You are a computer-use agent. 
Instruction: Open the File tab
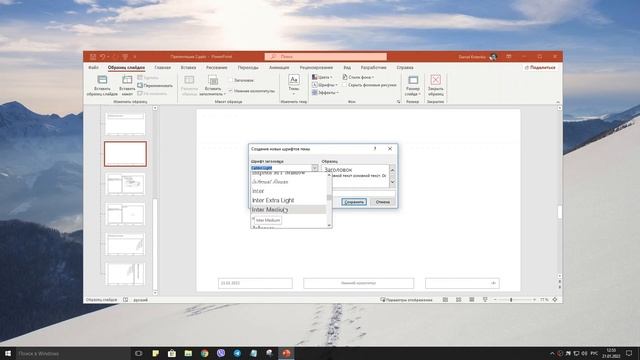pyautogui.click(x=93, y=67)
